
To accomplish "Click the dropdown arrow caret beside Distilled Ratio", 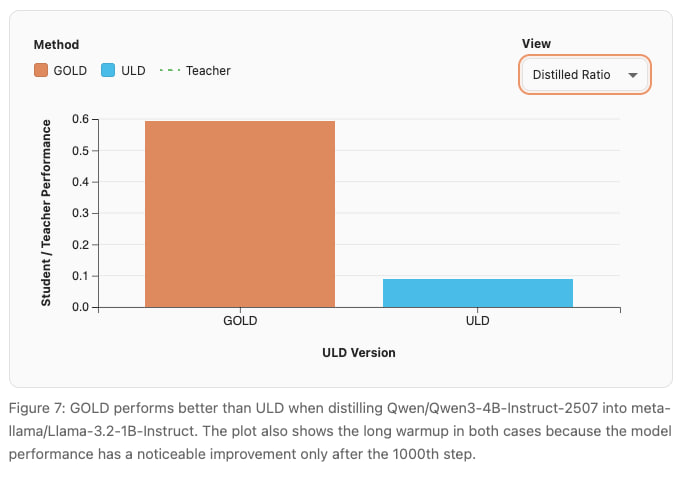I will pyautogui.click(x=633, y=75).
